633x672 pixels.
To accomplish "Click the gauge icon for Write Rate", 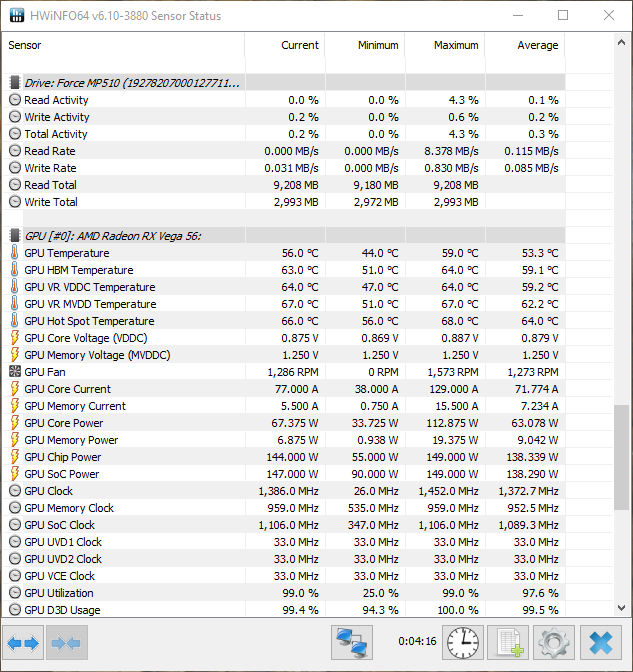I will tap(15, 168).
